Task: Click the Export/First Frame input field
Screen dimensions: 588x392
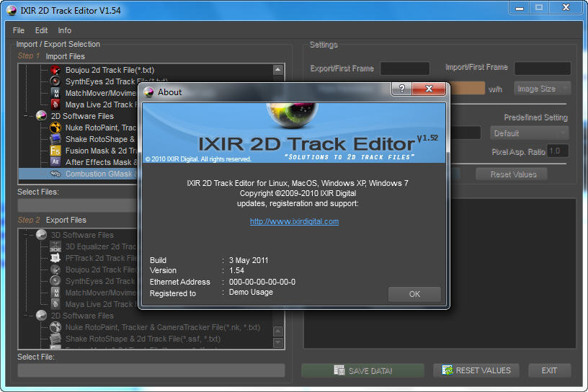Action: pos(405,68)
